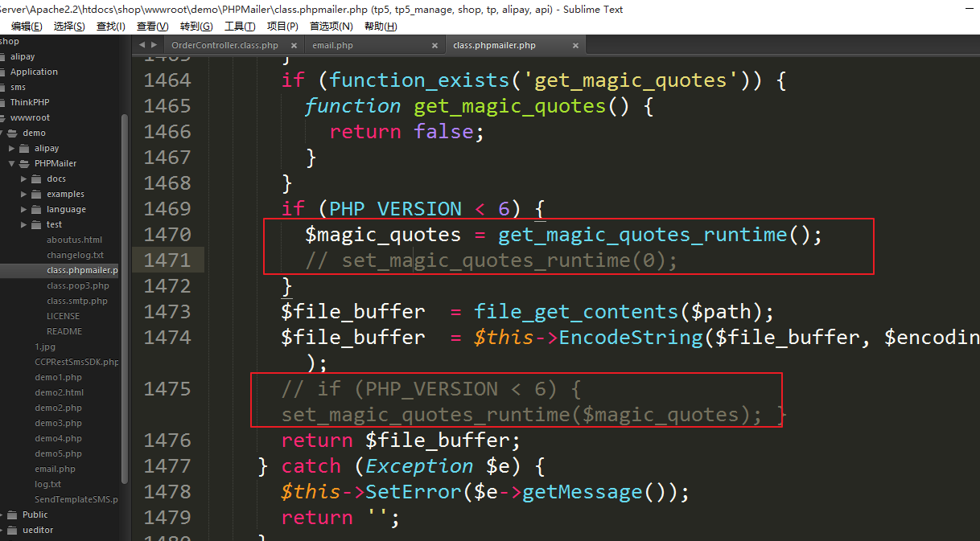
Task: Expand the alipay folder under demo
Action: [x=12, y=148]
